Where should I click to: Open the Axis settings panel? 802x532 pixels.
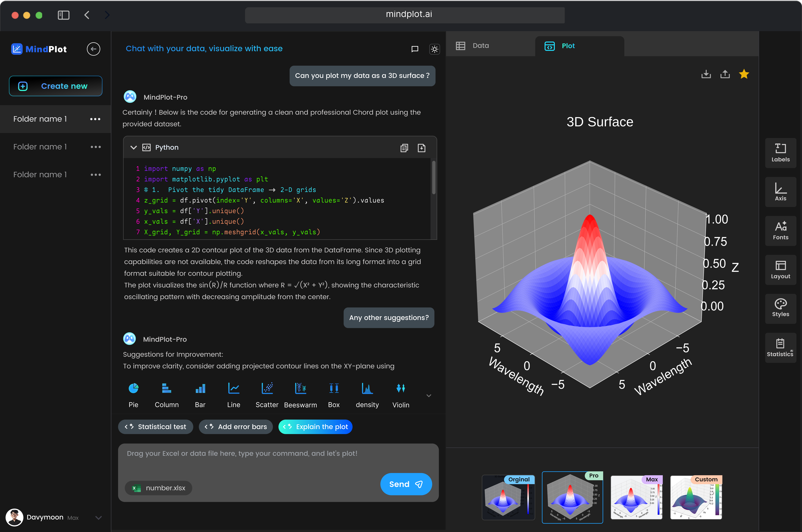[x=780, y=192]
